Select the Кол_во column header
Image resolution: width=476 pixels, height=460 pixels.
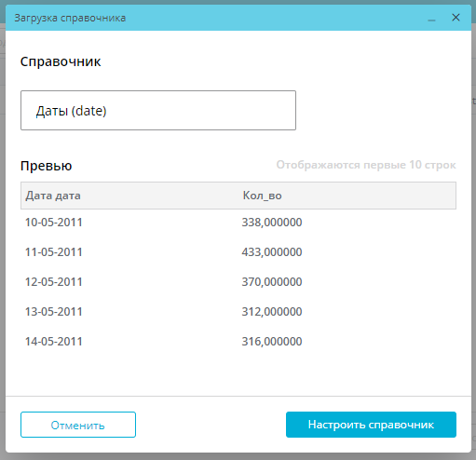click(x=262, y=196)
